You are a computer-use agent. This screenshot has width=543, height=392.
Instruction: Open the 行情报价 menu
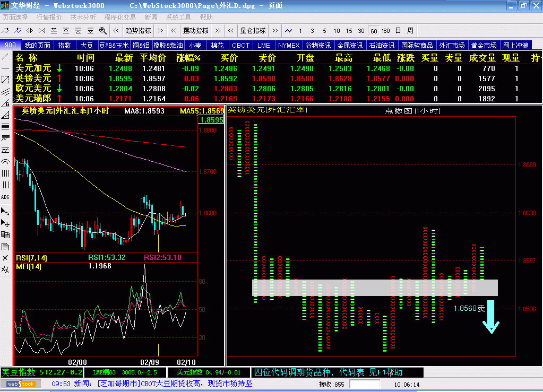pyautogui.click(x=49, y=18)
